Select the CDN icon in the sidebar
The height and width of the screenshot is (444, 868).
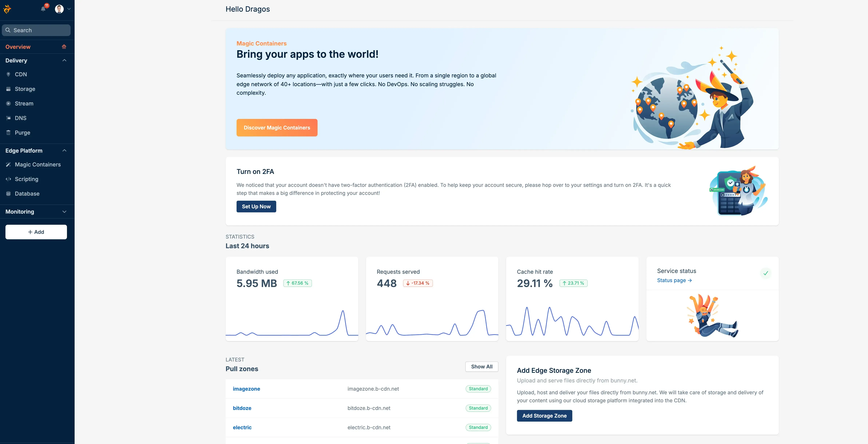[8, 74]
